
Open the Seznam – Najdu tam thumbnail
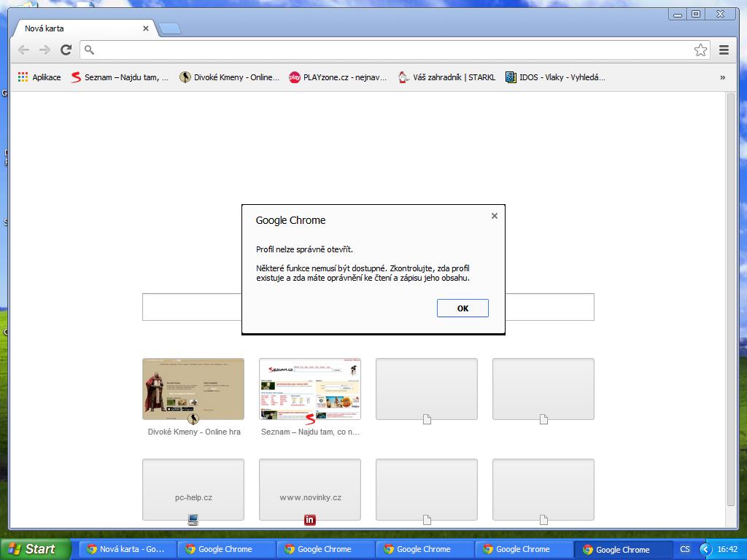pyautogui.click(x=309, y=389)
